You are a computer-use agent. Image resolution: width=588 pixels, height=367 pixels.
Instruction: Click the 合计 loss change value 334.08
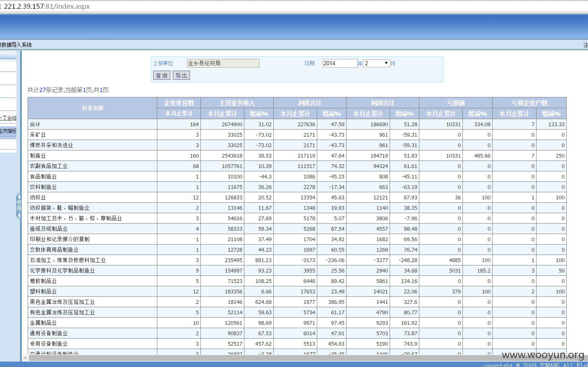482,124
